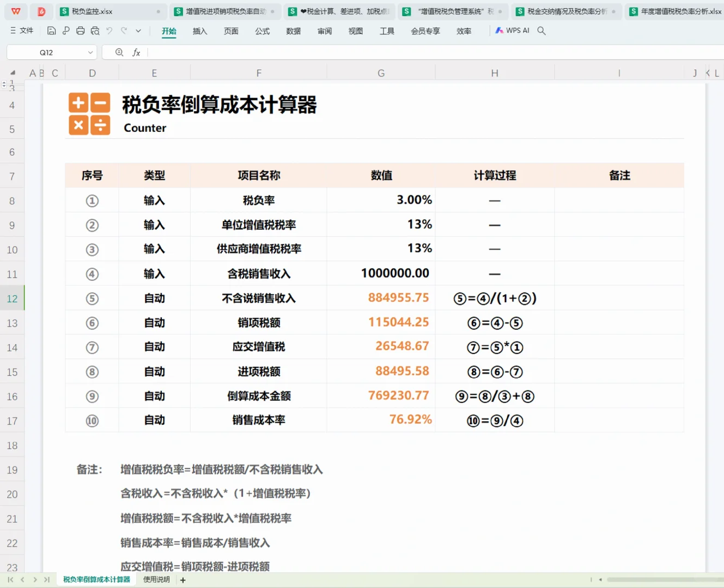
Task: Select the 公式 ribbon tab
Action: 262,31
